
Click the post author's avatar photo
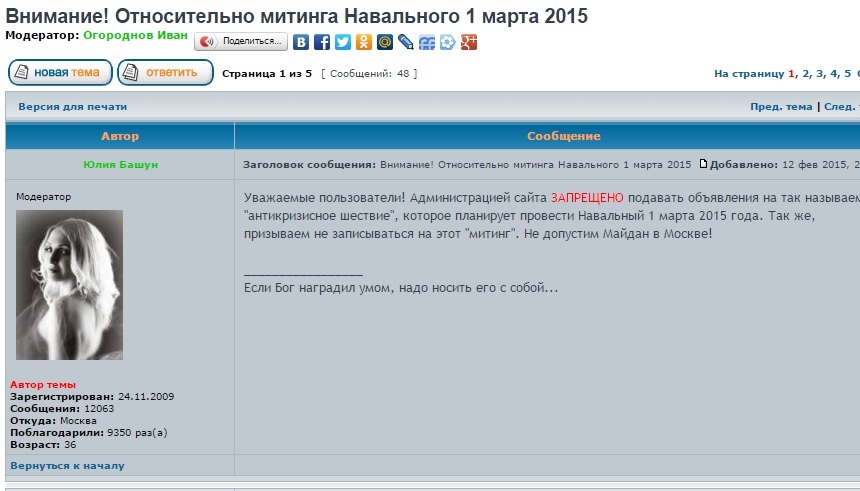(69, 285)
